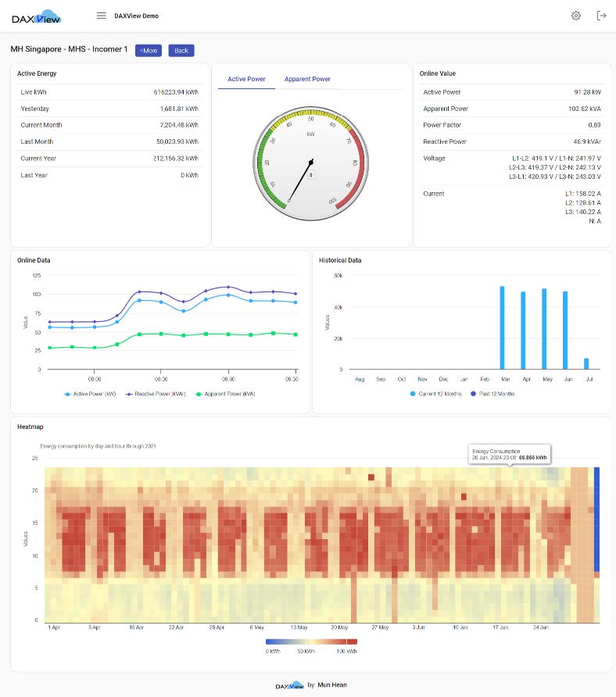Viewport: 616px width, 697px height.
Task: Click the small Jul bar in Historical Data
Action: click(586, 363)
